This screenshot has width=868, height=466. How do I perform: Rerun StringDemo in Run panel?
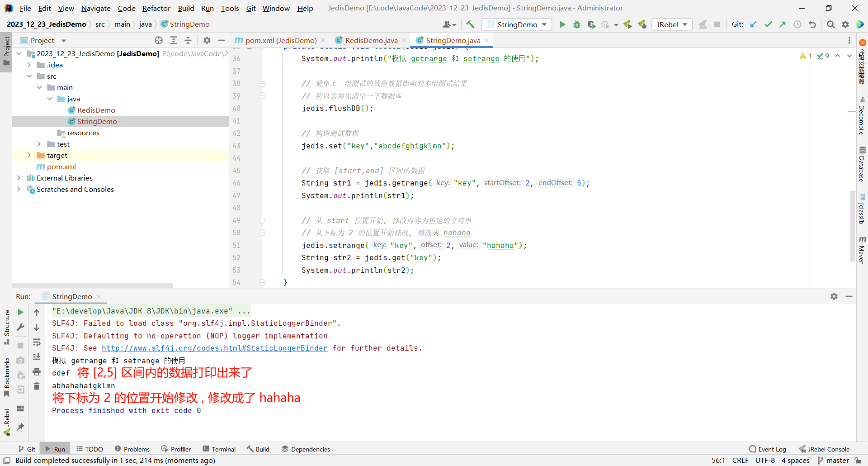[x=20, y=312]
